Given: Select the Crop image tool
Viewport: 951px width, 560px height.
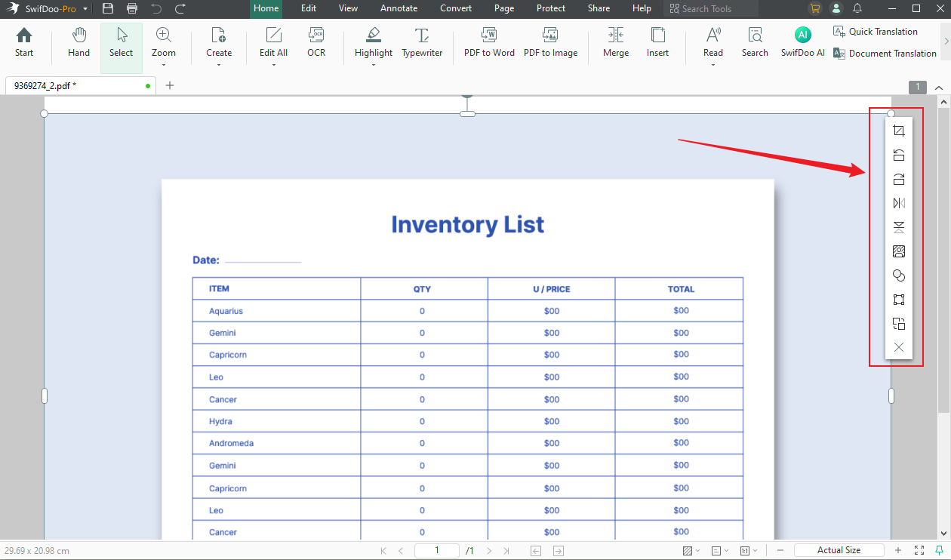Looking at the screenshot, I should point(898,131).
